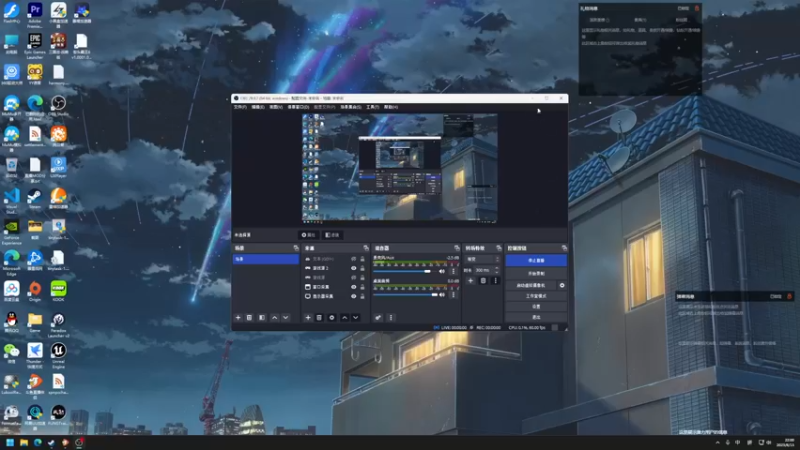Hide the game source 2 eye icon
The height and width of the screenshot is (450, 800).
point(353,268)
